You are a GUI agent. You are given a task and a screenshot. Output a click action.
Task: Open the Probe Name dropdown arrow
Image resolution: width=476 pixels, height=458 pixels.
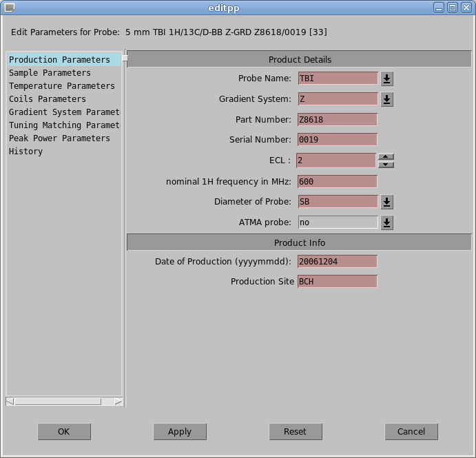click(386, 79)
